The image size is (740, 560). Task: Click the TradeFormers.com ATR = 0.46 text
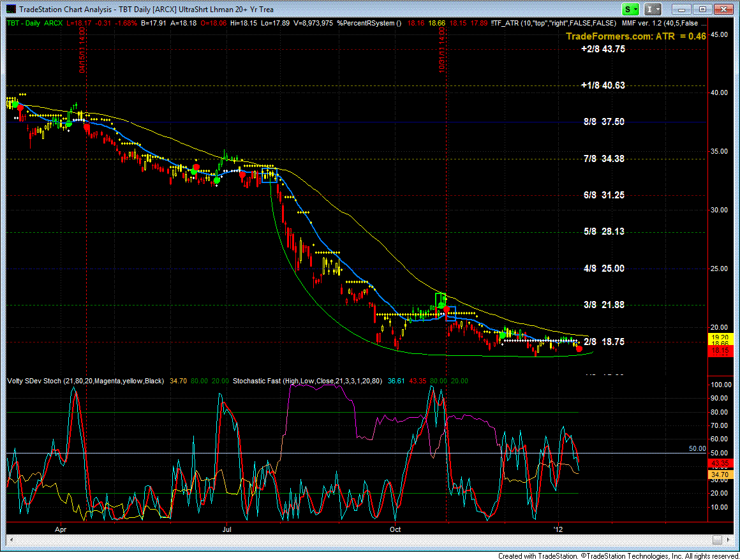[636, 36]
